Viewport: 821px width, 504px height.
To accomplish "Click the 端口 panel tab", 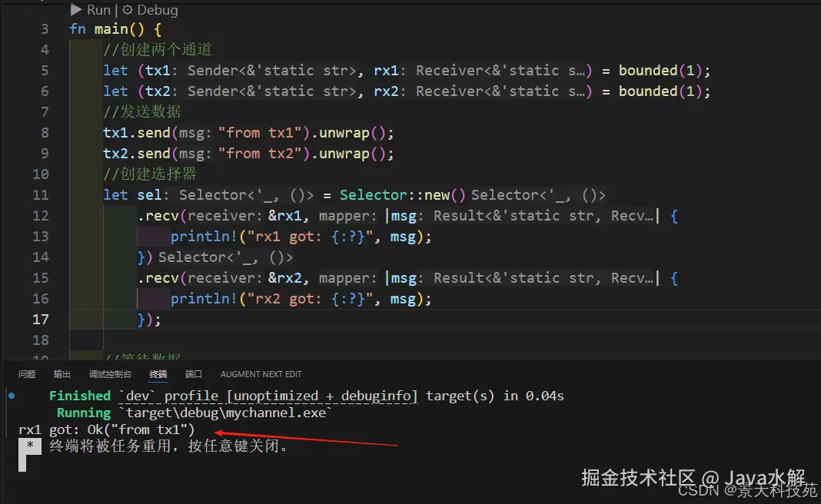I will [x=193, y=374].
